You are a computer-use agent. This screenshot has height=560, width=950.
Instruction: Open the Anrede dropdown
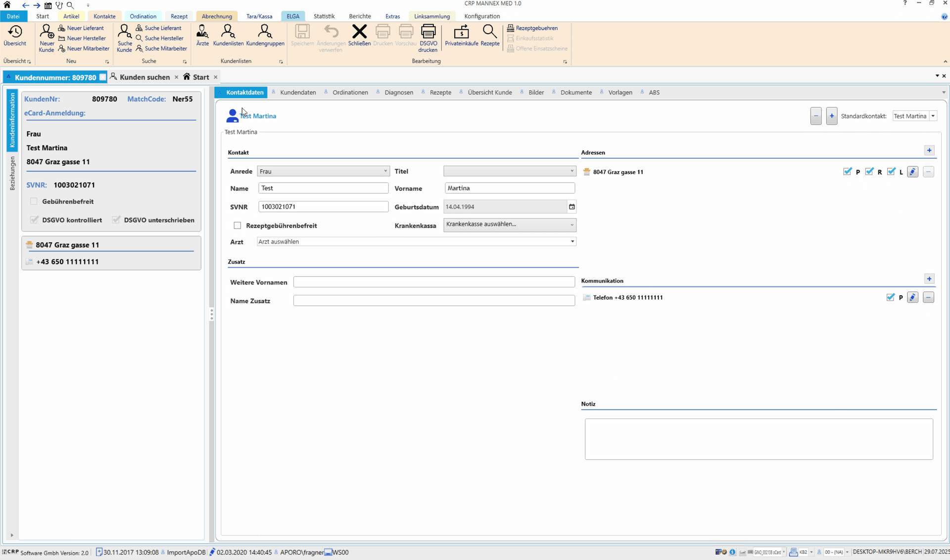pos(323,171)
